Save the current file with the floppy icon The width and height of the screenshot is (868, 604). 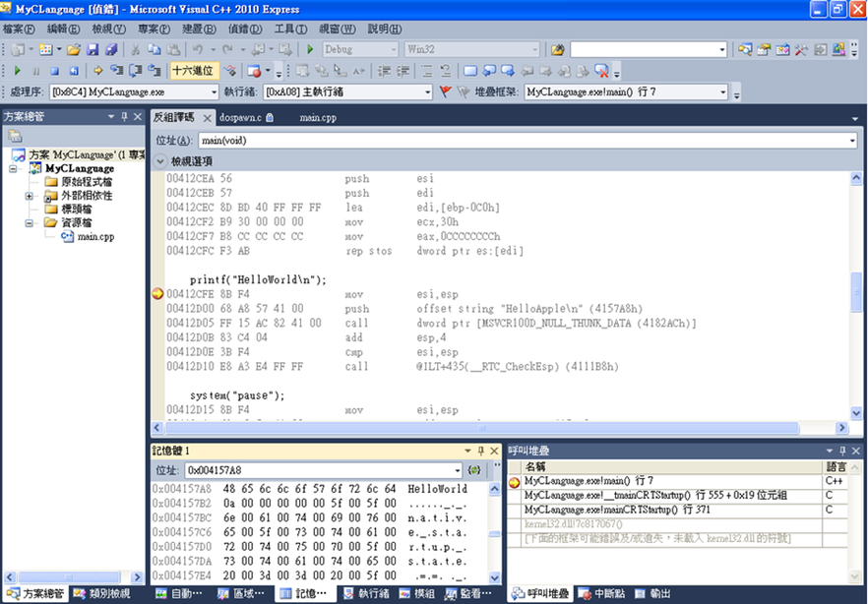[x=93, y=50]
